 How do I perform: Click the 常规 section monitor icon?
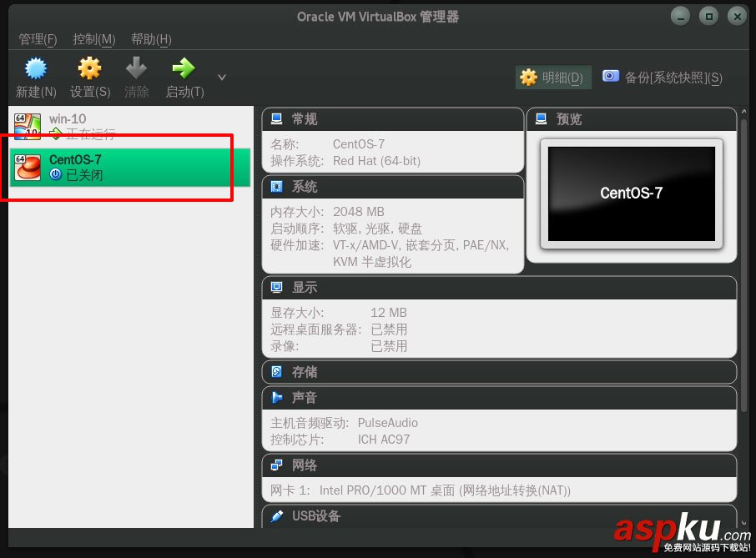pos(278,118)
